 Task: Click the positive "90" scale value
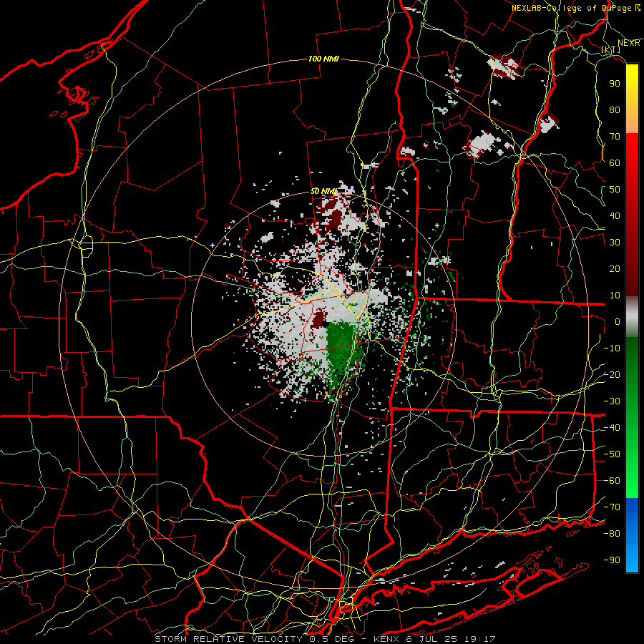coord(615,84)
